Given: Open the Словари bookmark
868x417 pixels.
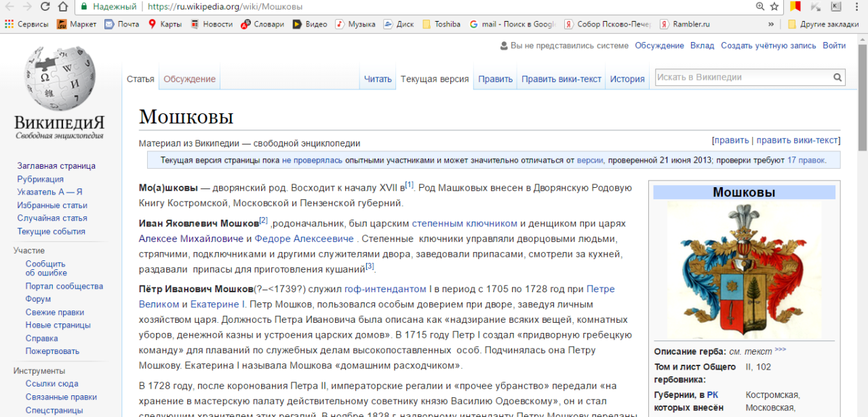Looking at the screenshot, I should click(263, 24).
